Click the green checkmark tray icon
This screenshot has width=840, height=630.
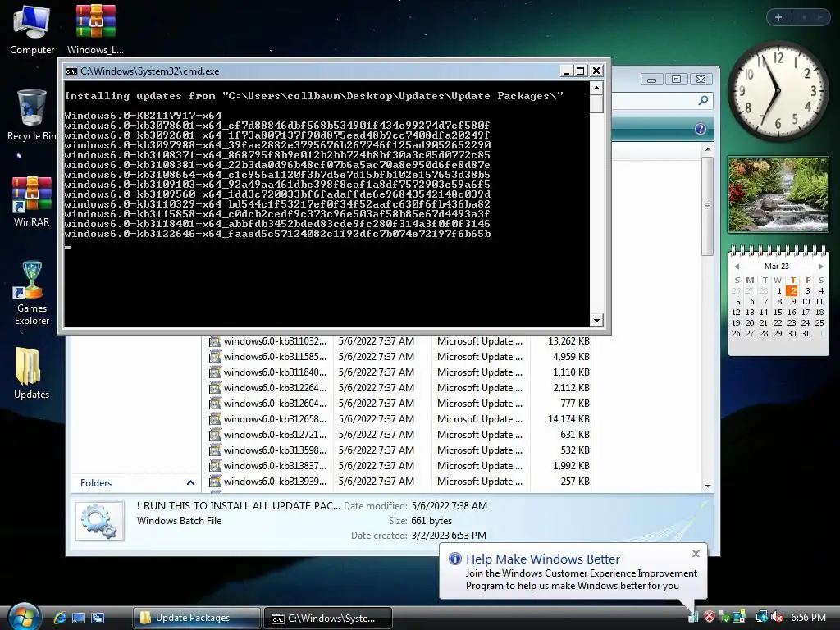click(x=724, y=617)
